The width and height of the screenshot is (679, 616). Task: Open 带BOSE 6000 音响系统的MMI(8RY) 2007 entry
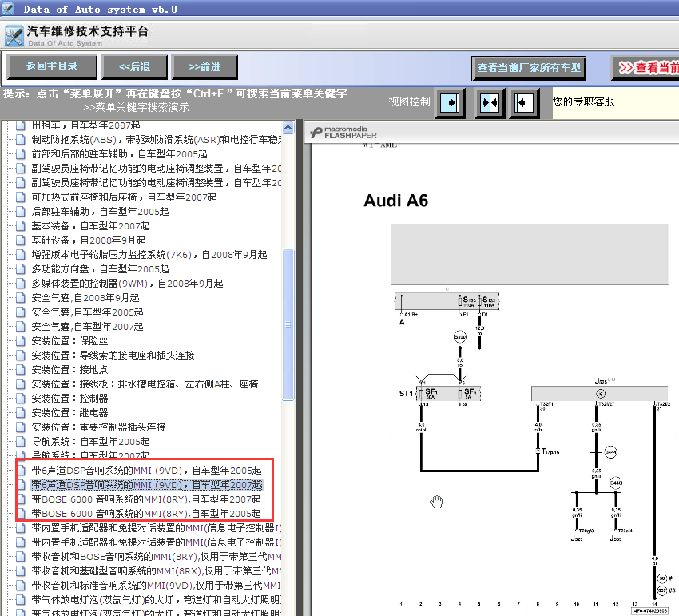(x=146, y=499)
